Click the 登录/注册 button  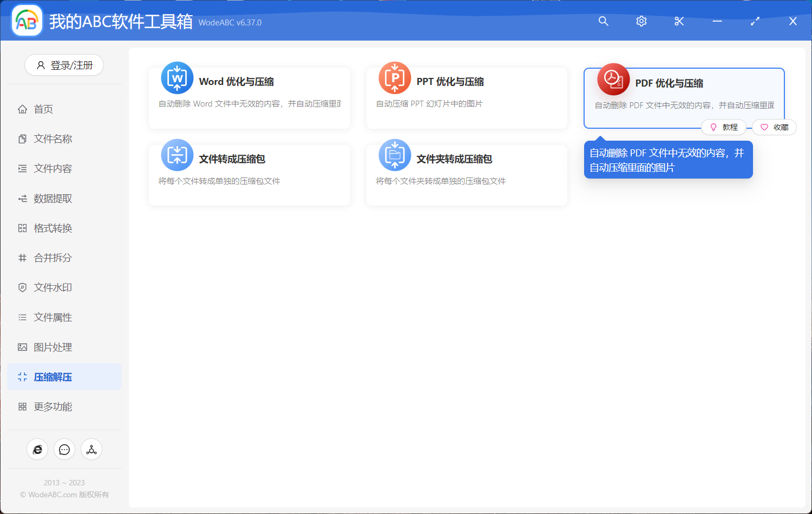[x=64, y=65]
